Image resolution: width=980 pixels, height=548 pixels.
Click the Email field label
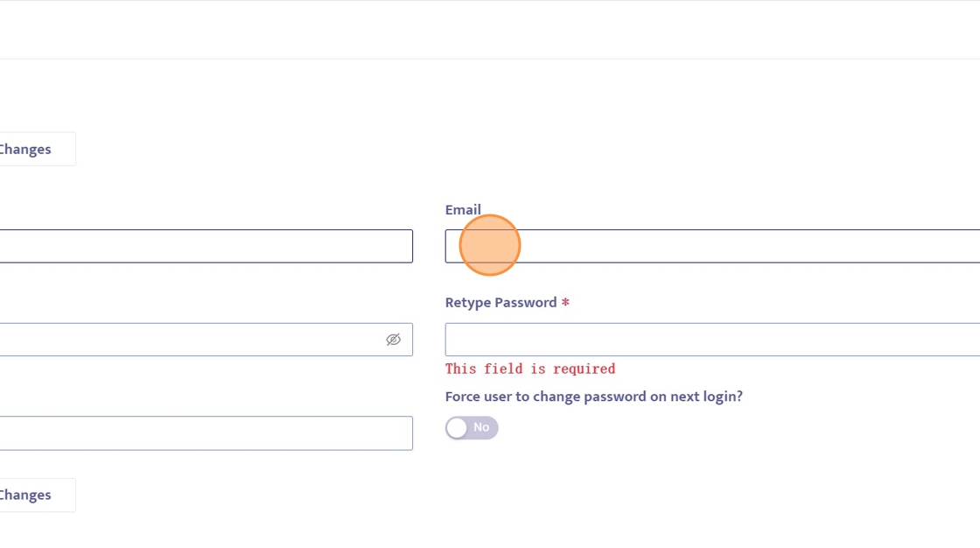click(463, 210)
